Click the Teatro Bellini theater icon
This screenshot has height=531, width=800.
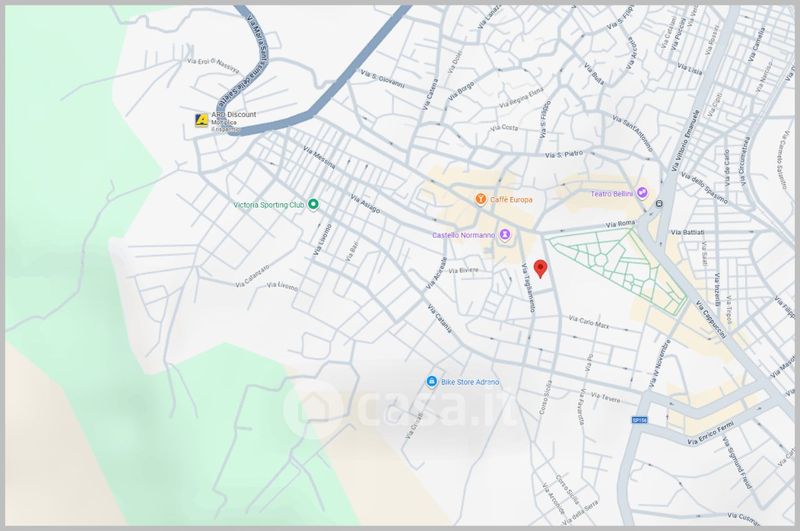click(x=643, y=193)
